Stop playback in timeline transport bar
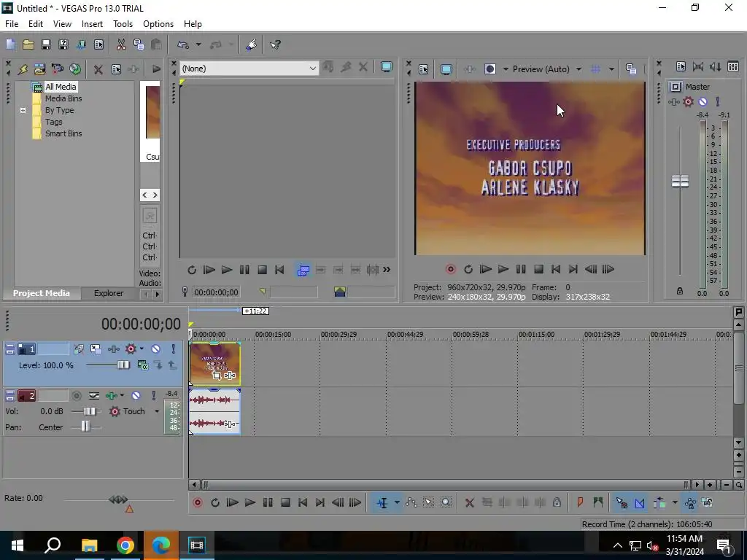Viewport: 747px width, 560px height. point(285,502)
